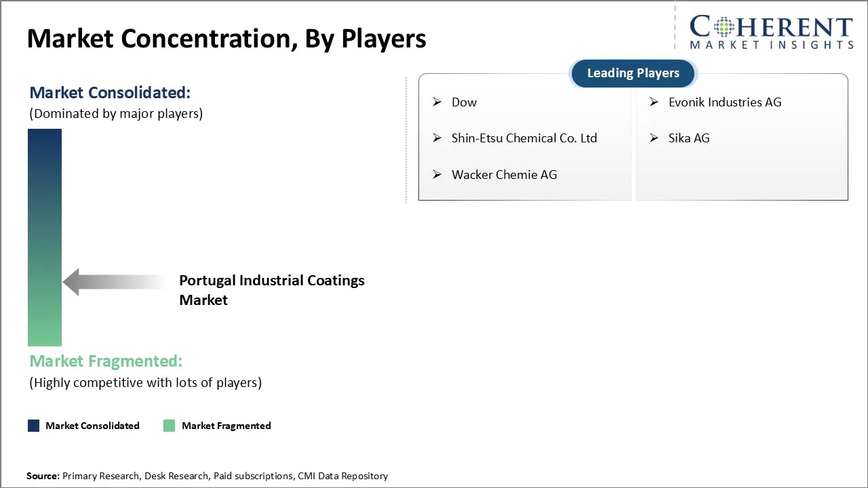
Task: Click the Market Concentration, By Players title
Action: [226, 39]
